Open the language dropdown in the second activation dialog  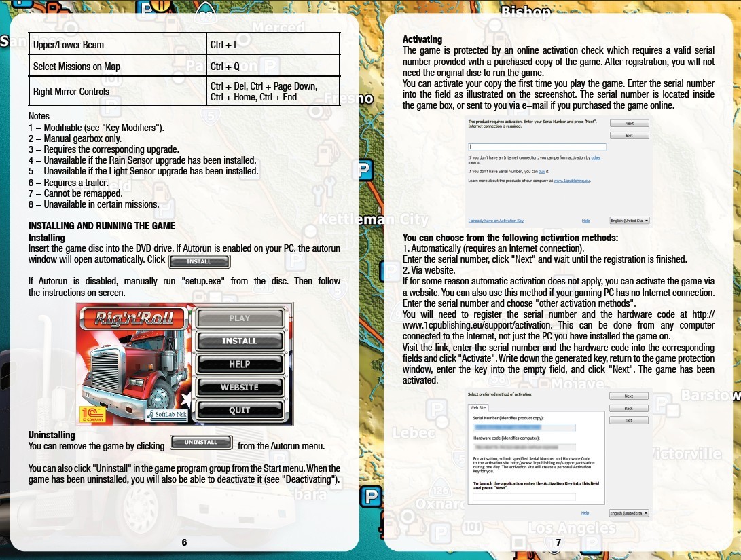tap(629, 513)
